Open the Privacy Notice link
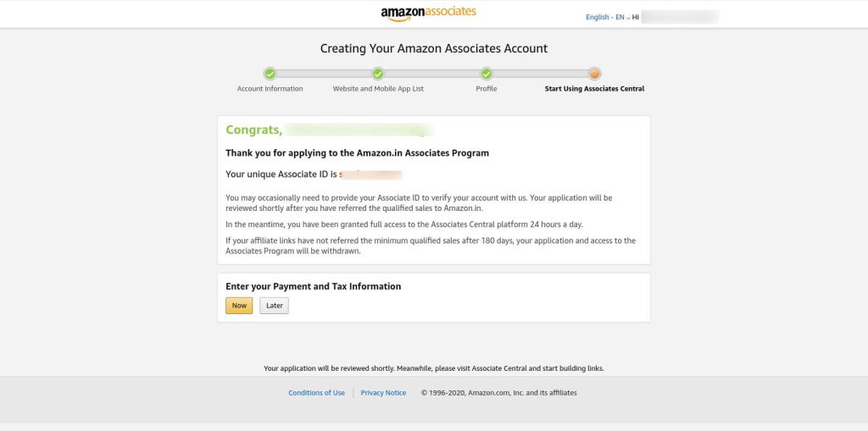The image size is (868, 431). click(x=383, y=393)
